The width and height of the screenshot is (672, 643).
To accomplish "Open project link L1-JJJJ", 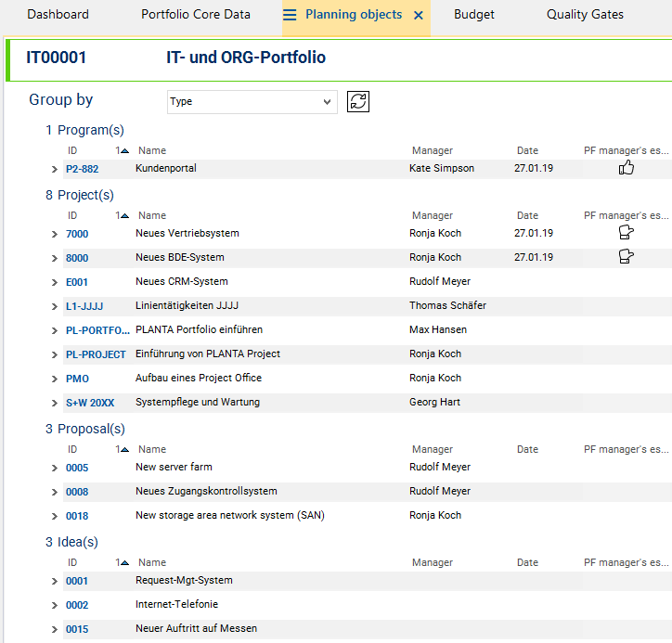I will [x=84, y=306].
